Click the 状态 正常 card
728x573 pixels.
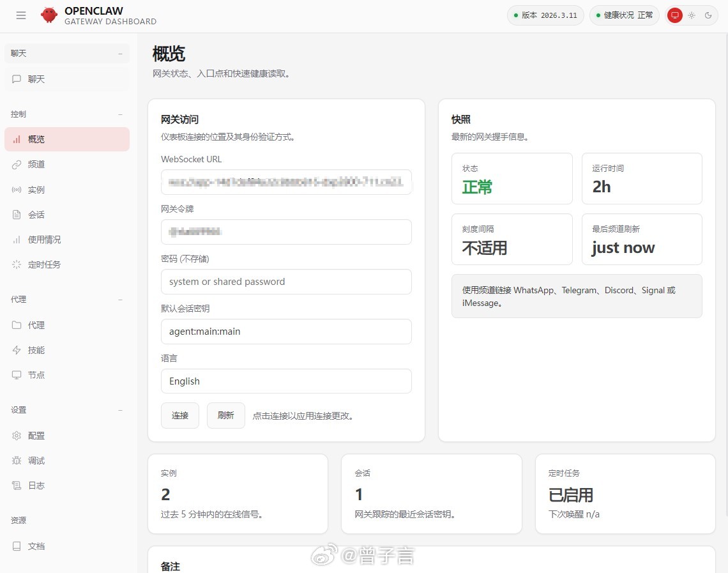(x=512, y=179)
